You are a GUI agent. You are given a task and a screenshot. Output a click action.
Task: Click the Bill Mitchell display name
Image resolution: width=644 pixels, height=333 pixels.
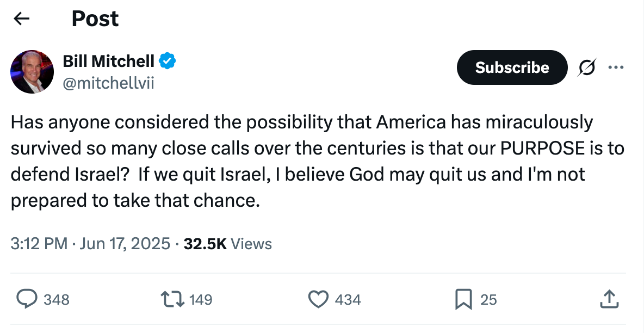(108, 61)
